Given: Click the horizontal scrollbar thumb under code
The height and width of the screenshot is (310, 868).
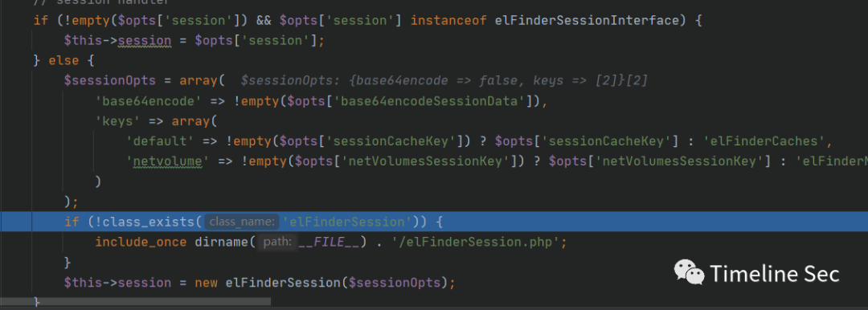Looking at the screenshot, I should tap(136, 302).
